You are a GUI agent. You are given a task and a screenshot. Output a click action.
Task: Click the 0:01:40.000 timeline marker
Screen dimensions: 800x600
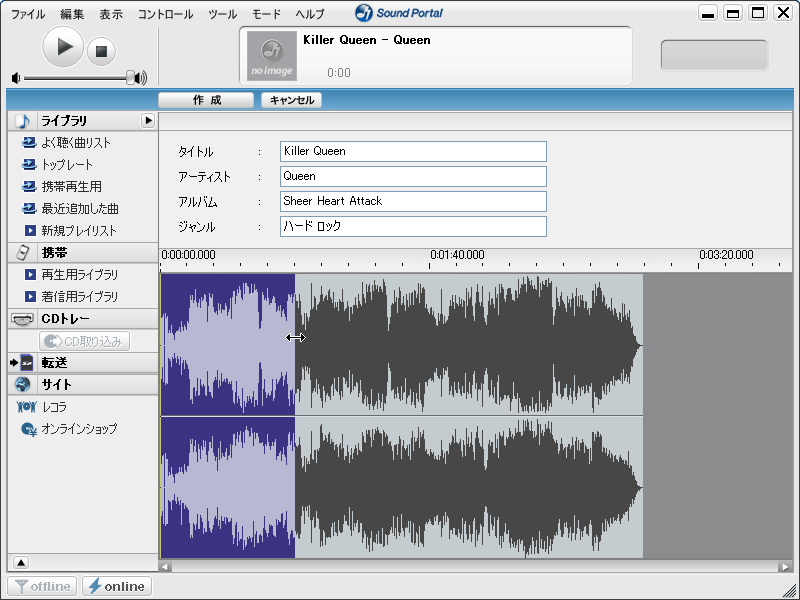coord(457,255)
